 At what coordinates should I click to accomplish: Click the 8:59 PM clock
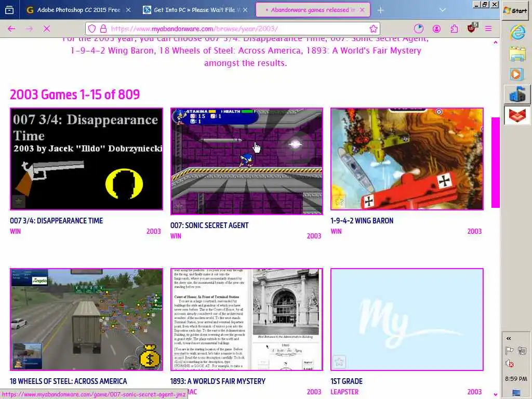(x=516, y=379)
